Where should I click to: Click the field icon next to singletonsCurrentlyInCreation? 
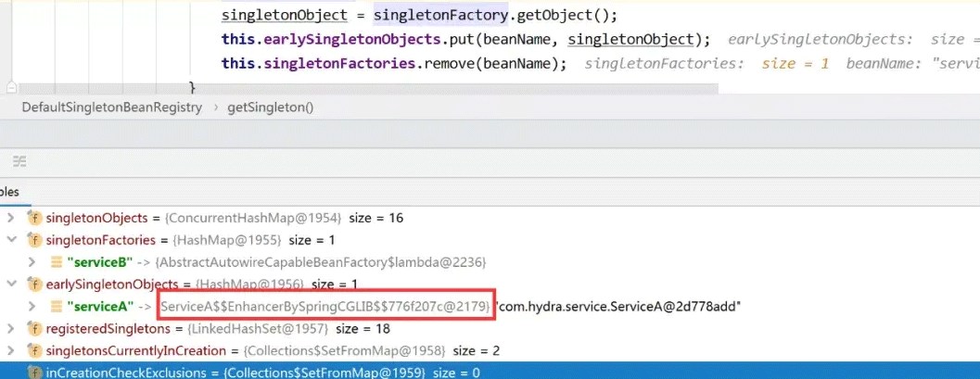35,351
